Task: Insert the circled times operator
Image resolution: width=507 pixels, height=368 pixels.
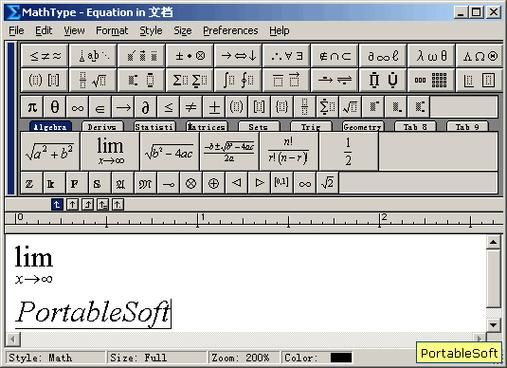Action: [x=191, y=183]
